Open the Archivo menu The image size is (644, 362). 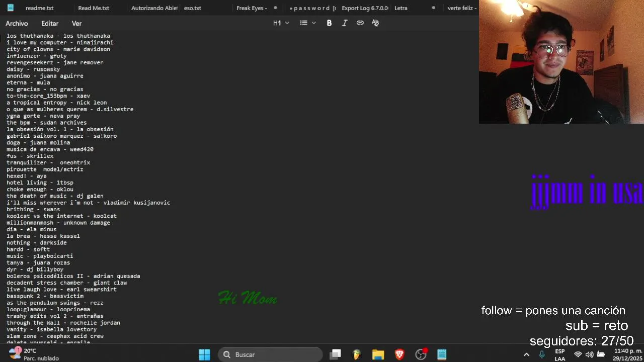coord(17,24)
